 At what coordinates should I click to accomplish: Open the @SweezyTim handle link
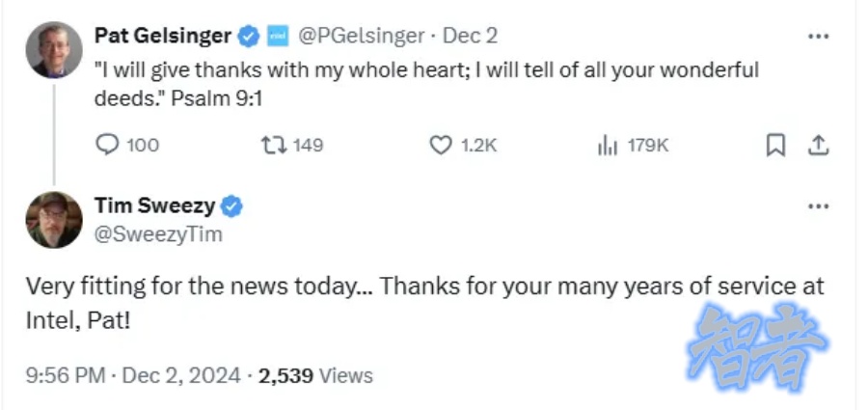[x=158, y=234]
